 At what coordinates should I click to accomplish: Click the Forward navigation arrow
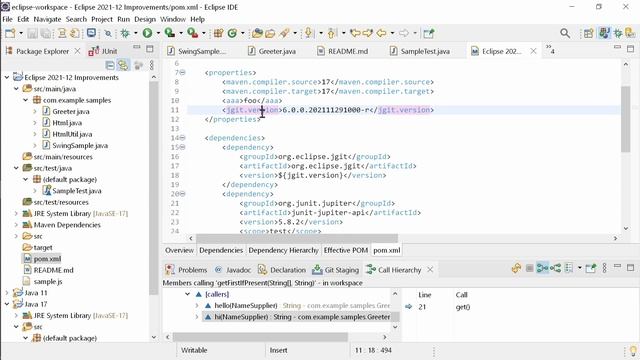coord(404,33)
